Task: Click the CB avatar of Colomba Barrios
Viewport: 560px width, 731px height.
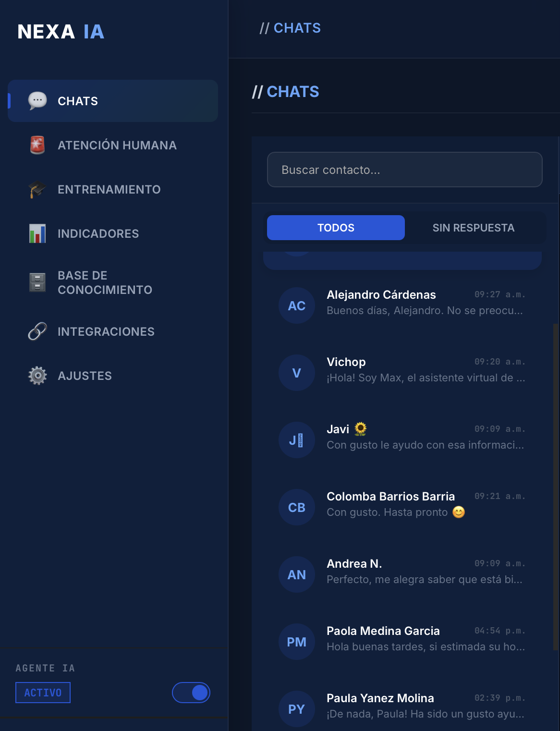Action: point(297,507)
